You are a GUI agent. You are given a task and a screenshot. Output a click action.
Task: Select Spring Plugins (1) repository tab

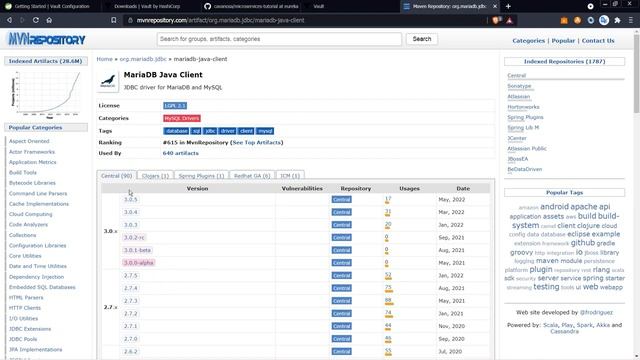[x=201, y=176]
